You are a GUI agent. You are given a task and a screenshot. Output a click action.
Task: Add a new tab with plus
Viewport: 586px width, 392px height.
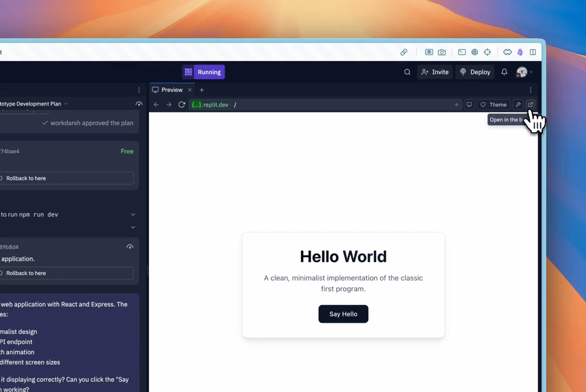(x=202, y=90)
